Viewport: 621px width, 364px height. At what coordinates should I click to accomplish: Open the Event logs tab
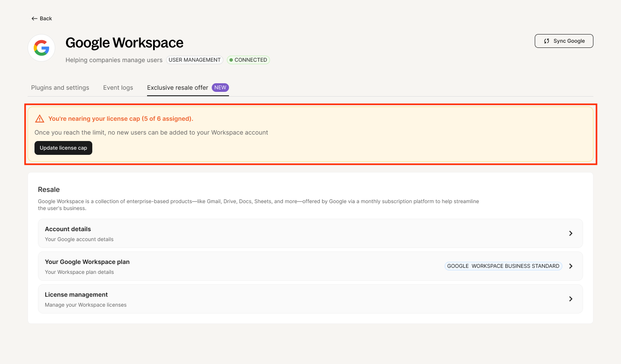pos(118,88)
